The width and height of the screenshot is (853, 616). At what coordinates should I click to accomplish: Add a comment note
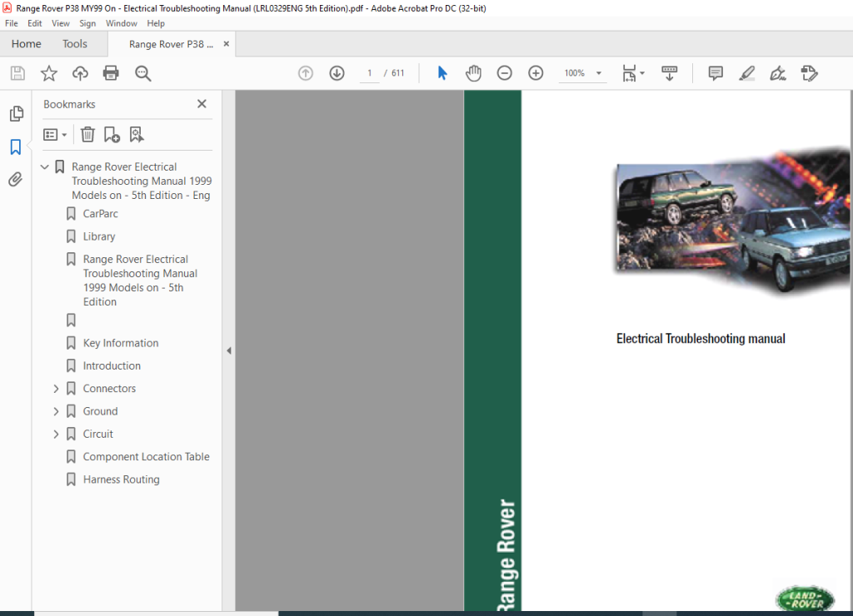coord(716,73)
